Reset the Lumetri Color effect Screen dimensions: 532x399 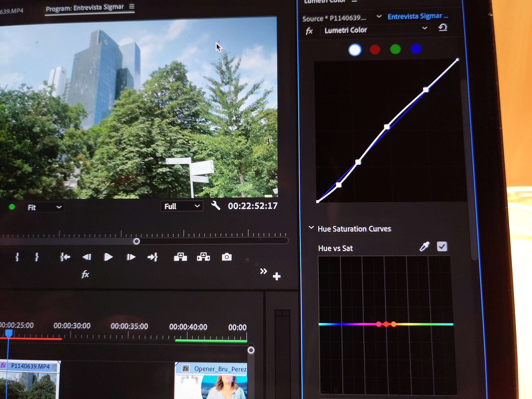click(443, 27)
